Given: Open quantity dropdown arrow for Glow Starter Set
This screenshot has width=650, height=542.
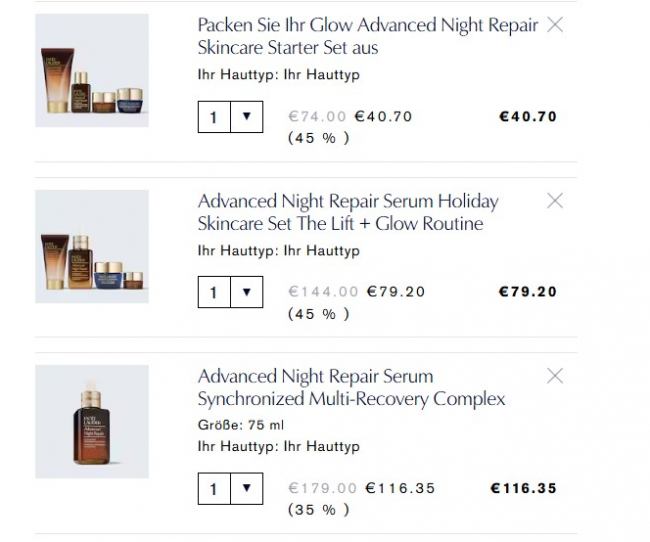Looking at the screenshot, I should 246,117.
